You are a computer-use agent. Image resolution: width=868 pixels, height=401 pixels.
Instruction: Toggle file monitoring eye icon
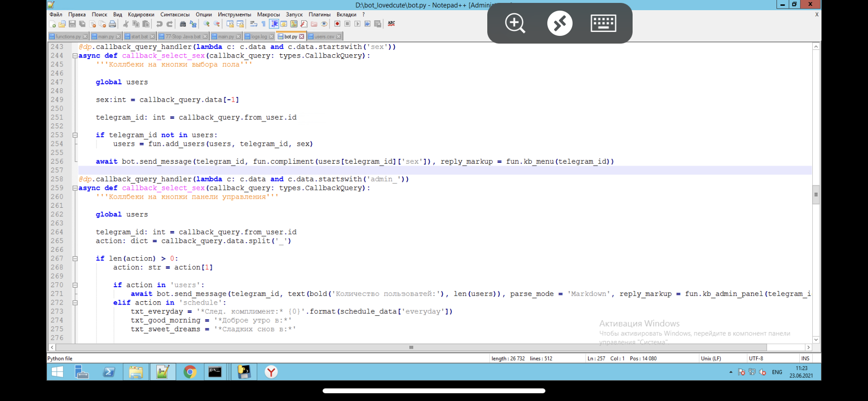click(324, 24)
